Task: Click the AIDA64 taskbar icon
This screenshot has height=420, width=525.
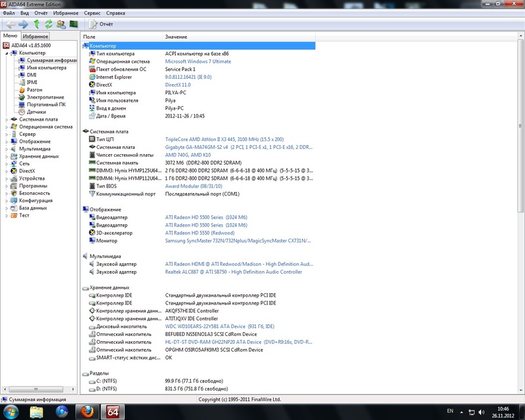Action: coord(112,411)
